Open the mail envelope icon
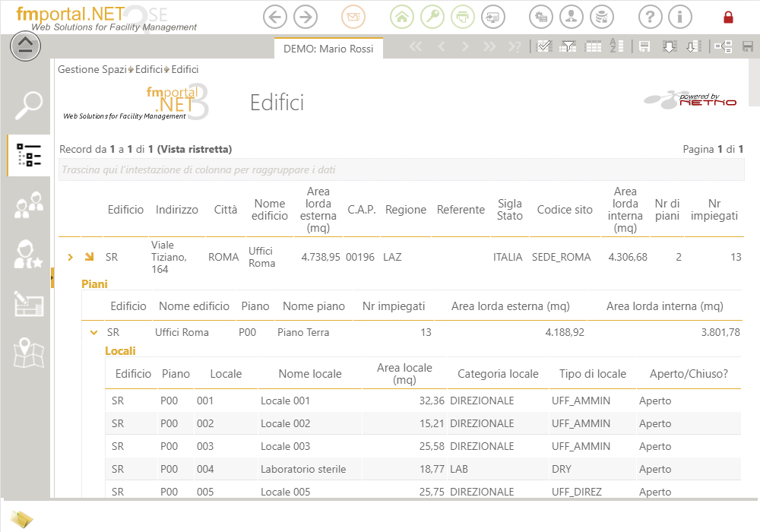The image size is (760, 532). click(352, 17)
